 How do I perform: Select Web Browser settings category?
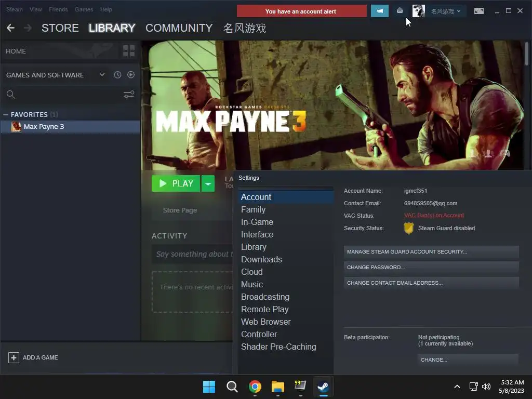pos(286,322)
